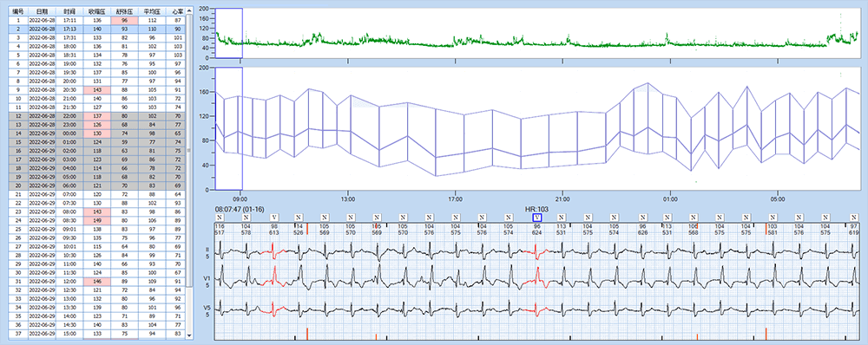868x345 pixels.
Task: Click the N beat label above interval 526
Action: tap(299, 218)
